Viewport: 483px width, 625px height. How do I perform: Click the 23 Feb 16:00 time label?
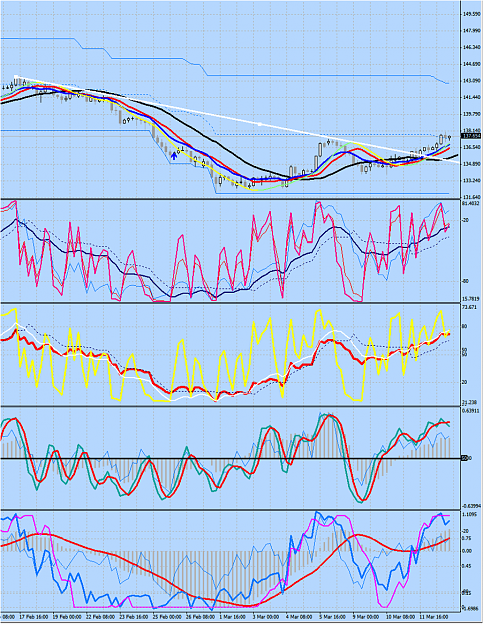tap(134, 617)
